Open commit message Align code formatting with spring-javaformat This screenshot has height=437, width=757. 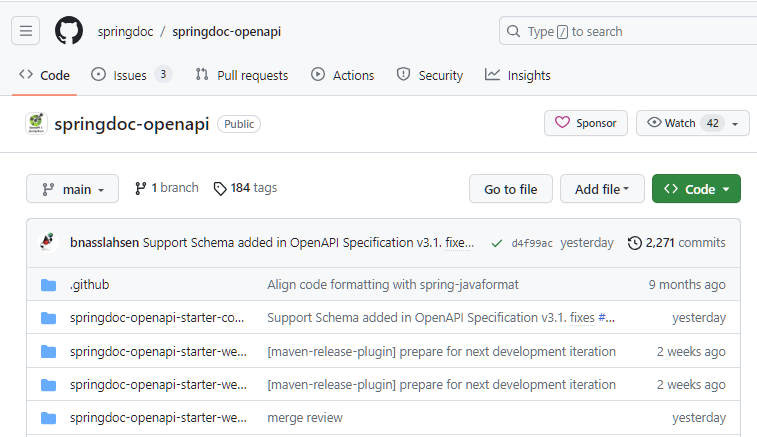pyautogui.click(x=393, y=285)
